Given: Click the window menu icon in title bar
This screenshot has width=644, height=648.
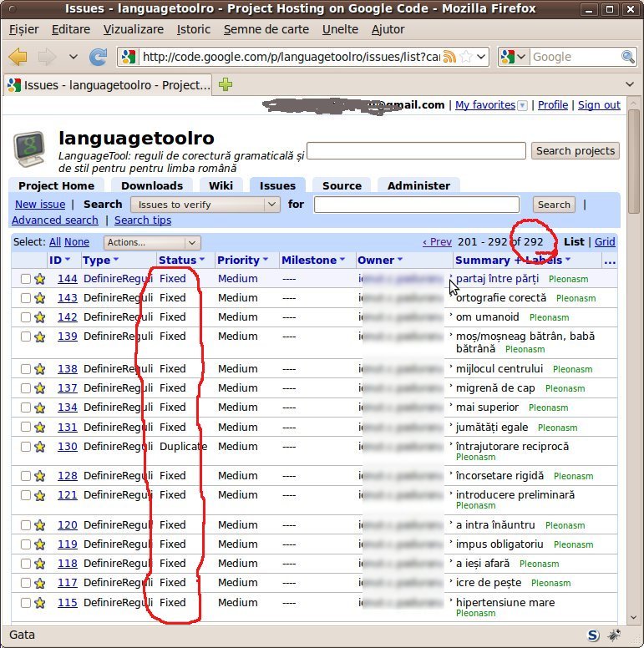Looking at the screenshot, I should point(13,8).
